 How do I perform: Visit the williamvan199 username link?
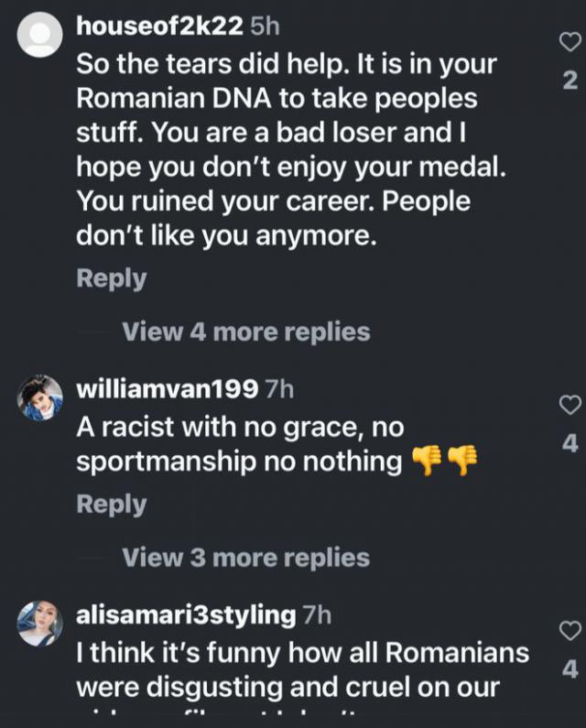pyautogui.click(x=166, y=388)
